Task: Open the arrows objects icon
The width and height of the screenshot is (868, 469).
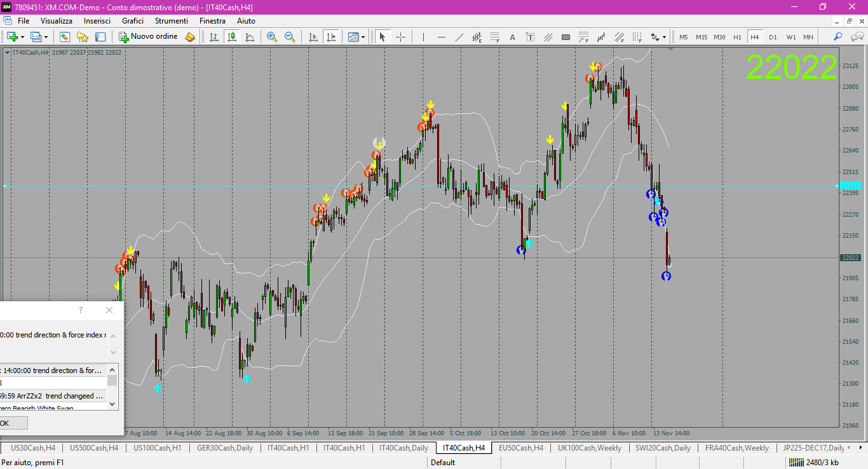Action: click(x=654, y=37)
